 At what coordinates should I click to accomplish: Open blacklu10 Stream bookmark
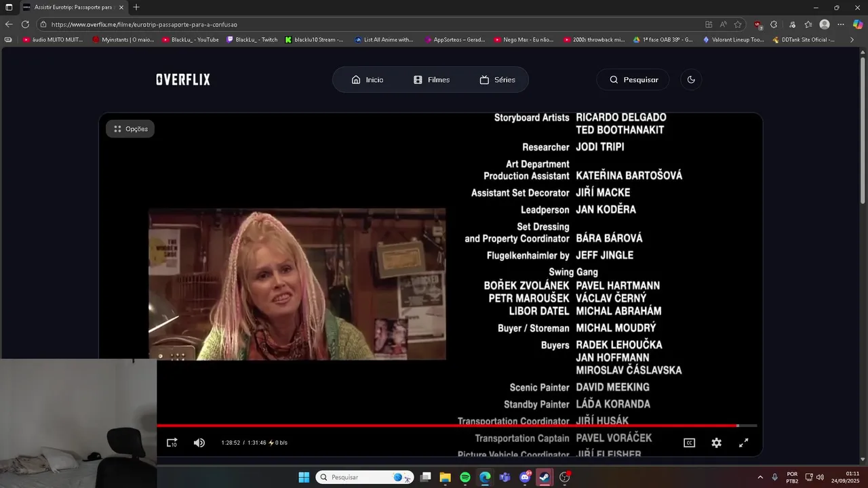315,40
